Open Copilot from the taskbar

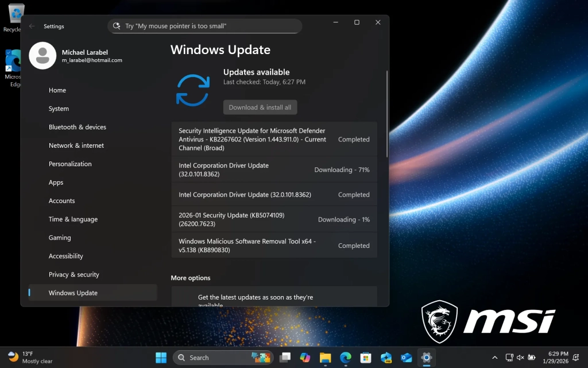click(305, 357)
